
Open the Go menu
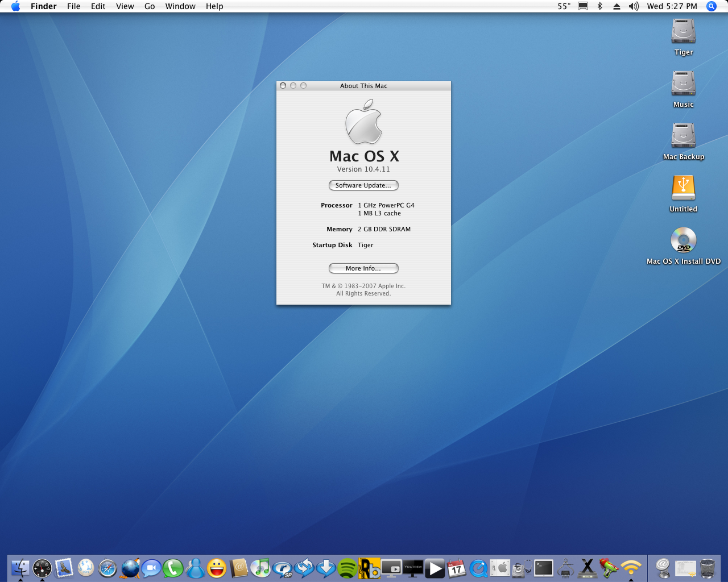pos(150,6)
